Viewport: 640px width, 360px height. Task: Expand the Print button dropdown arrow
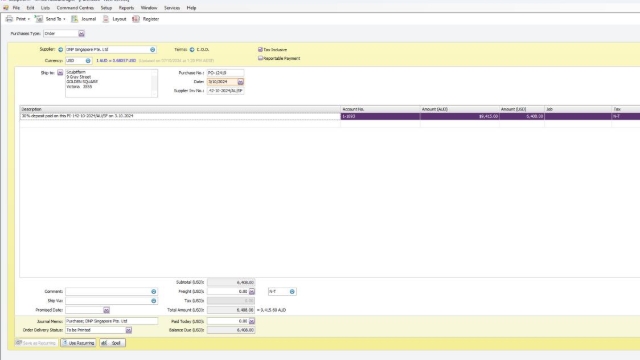click(29, 19)
